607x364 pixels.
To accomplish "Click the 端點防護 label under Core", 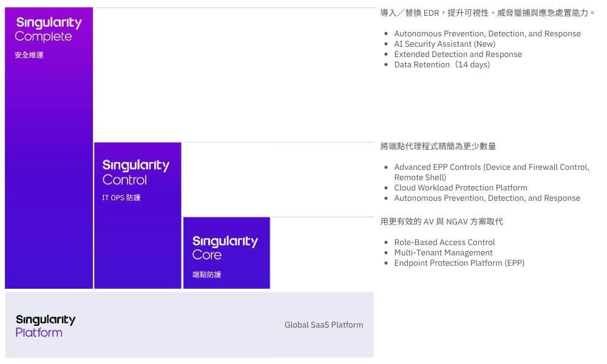I will 207,275.
